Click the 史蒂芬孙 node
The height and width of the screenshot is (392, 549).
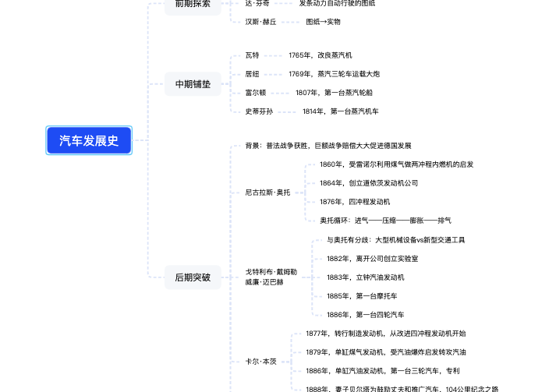tap(259, 111)
